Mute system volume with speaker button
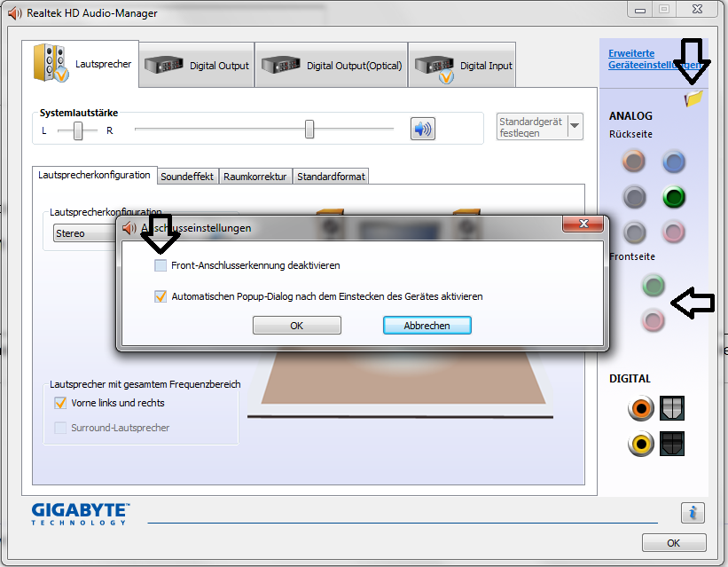This screenshot has width=728, height=567. click(x=422, y=129)
